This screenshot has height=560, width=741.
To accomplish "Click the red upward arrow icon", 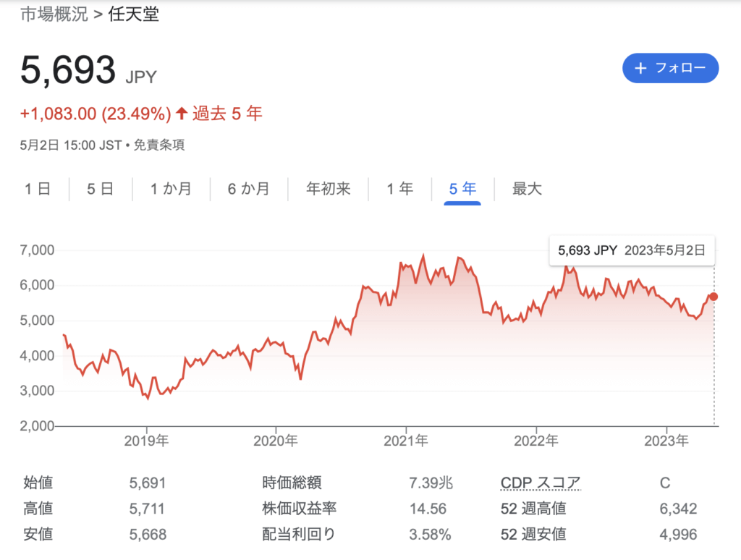I will pos(182,113).
